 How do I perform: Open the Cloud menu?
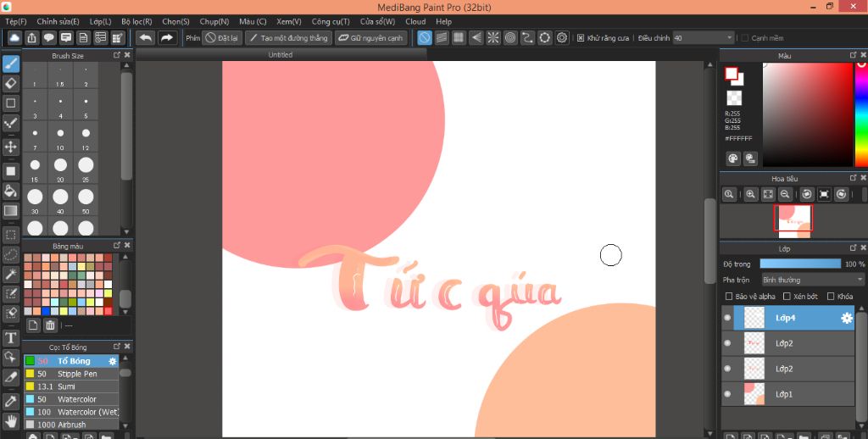[x=415, y=21]
